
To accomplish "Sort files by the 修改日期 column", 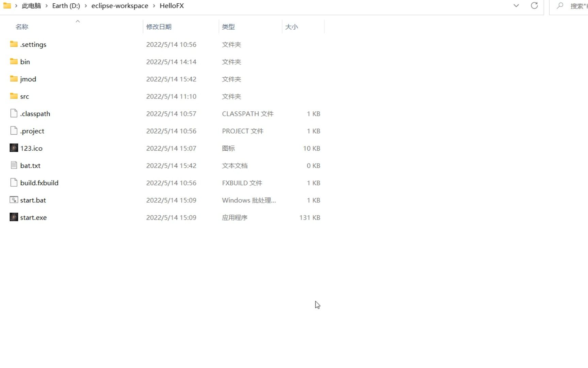I will 159,27.
